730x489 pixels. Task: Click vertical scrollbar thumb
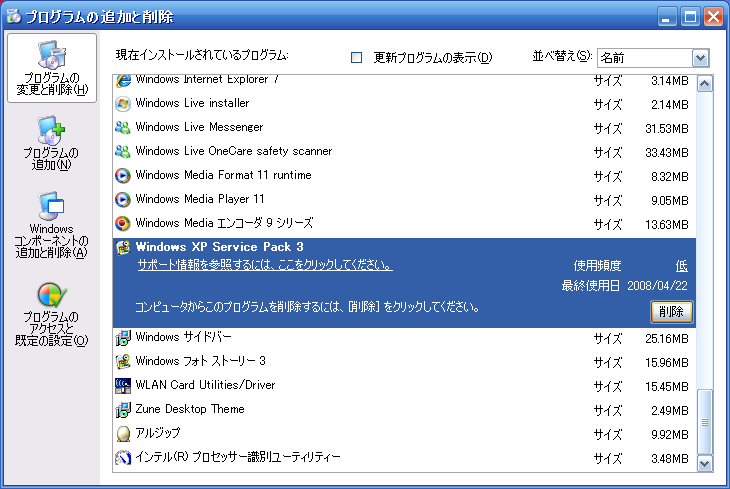click(x=704, y=422)
